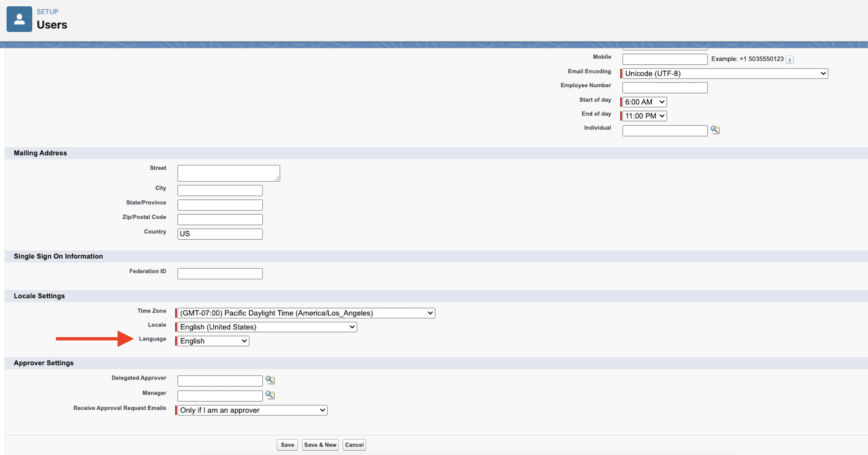Click into the Street text area
The width and height of the screenshot is (868, 455).
coord(228,173)
